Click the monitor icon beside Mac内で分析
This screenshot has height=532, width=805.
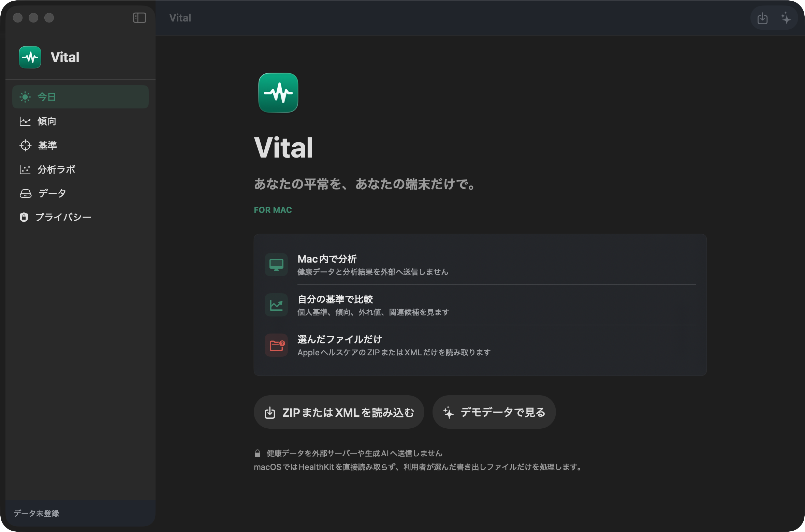276,265
